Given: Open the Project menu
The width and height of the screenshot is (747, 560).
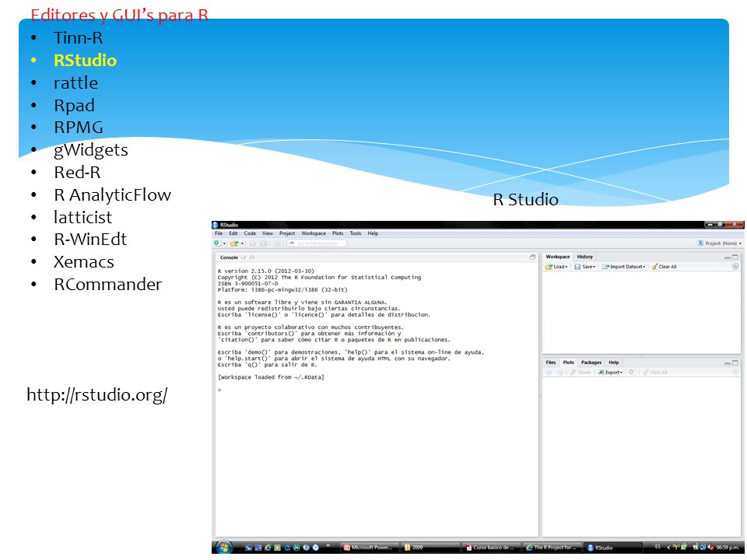Looking at the screenshot, I should coord(287,233).
